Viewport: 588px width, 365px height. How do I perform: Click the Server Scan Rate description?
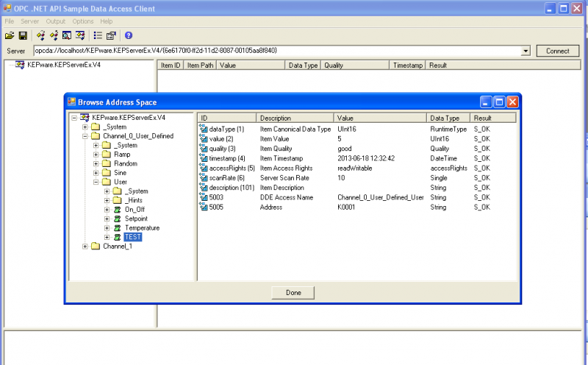coord(284,178)
